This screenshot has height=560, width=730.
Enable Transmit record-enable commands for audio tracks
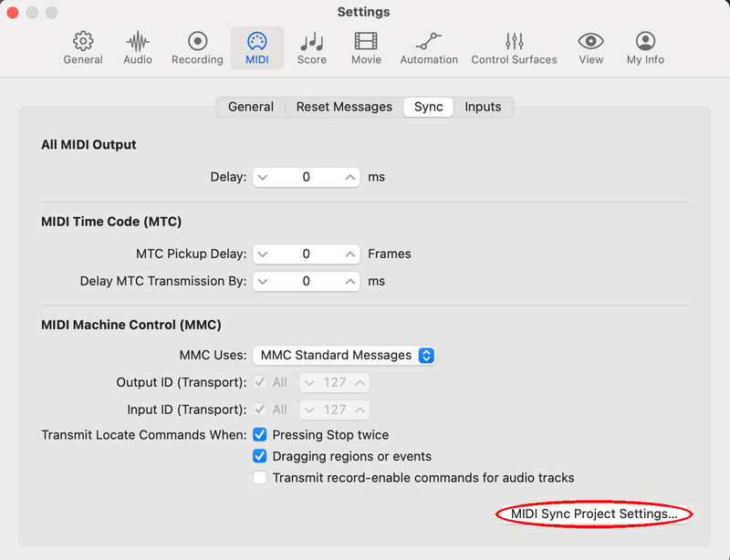pyautogui.click(x=260, y=478)
